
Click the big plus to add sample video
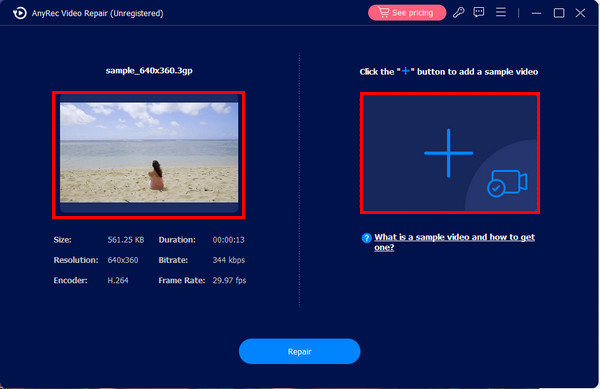(x=448, y=153)
